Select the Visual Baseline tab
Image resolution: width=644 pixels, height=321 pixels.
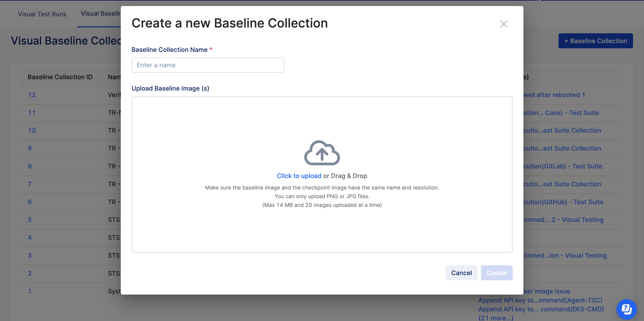tap(100, 13)
